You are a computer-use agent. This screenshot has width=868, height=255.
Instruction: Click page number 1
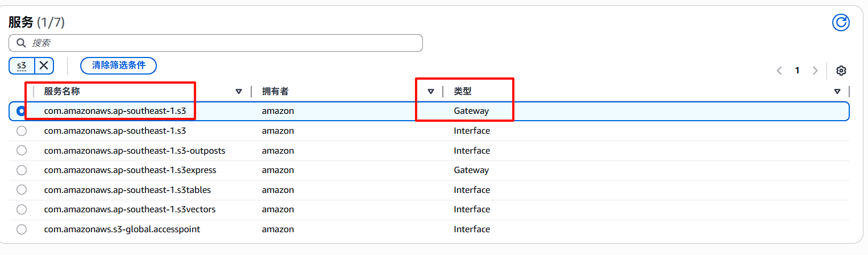click(798, 71)
